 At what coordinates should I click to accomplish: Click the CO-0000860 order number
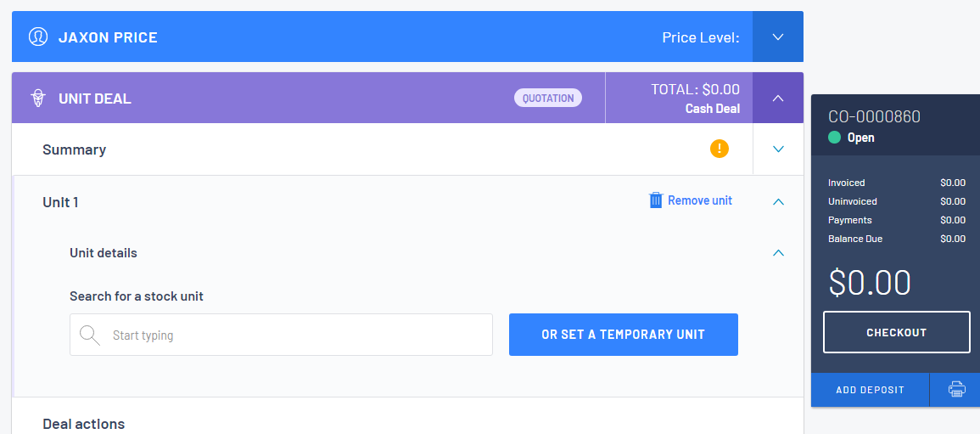pyautogui.click(x=874, y=117)
